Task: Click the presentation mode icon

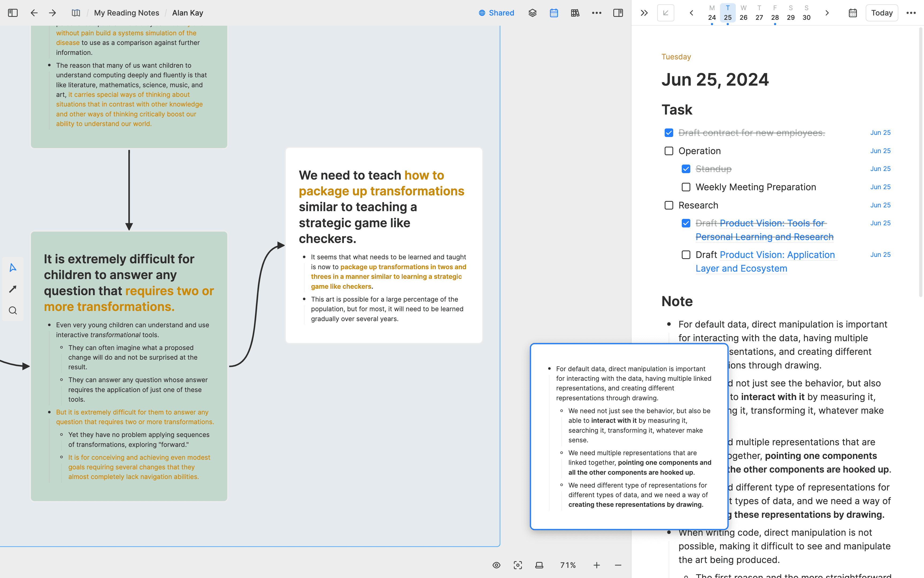Action: click(x=539, y=565)
